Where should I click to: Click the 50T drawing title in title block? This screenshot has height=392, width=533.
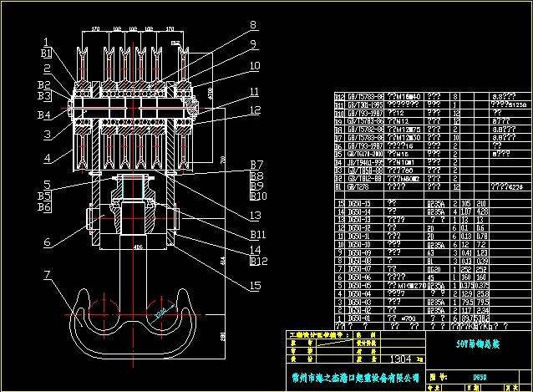[452, 342]
